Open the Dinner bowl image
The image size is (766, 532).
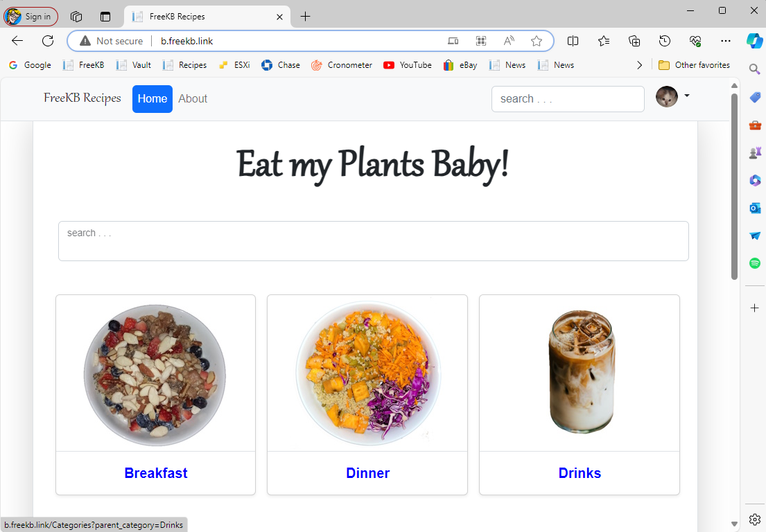368,373
